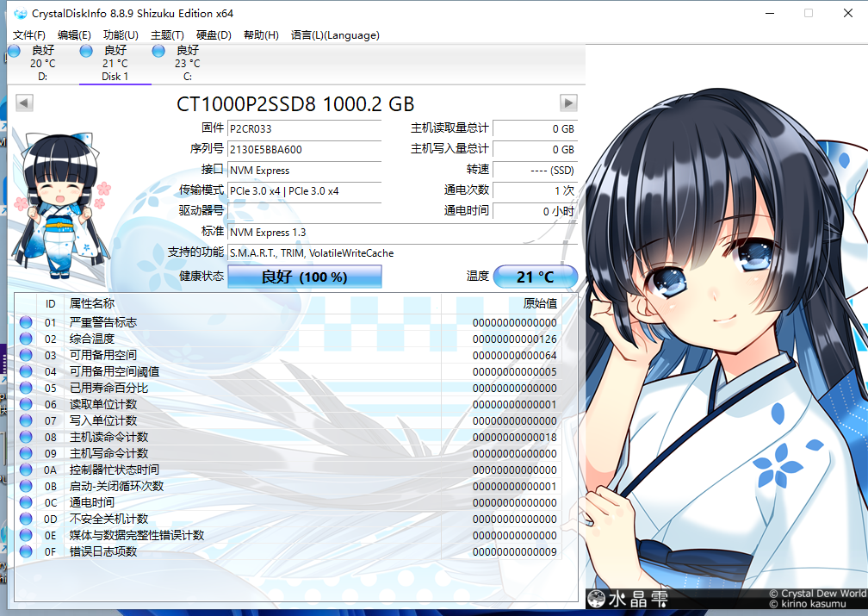This screenshot has width=868, height=616.
Task: Click the blue status icon for 已用寿命百分比
Action: click(26, 387)
